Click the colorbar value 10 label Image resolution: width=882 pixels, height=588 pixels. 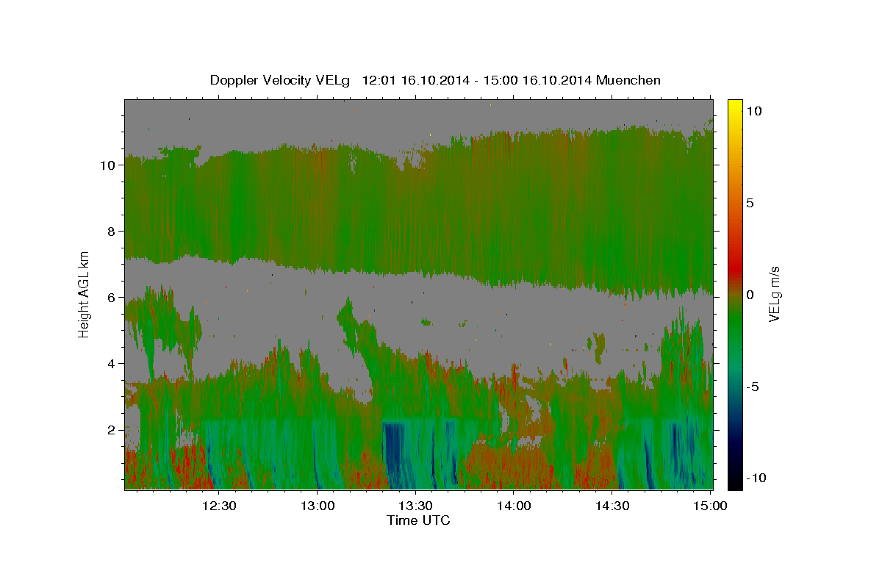(753, 110)
